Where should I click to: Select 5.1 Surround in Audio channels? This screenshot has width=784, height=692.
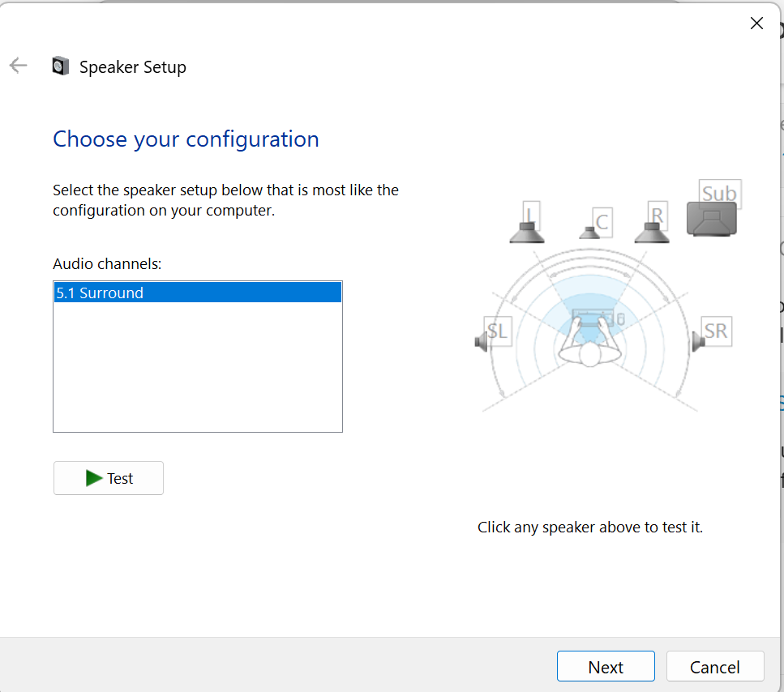pyautogui.click(x=197, y=293)
